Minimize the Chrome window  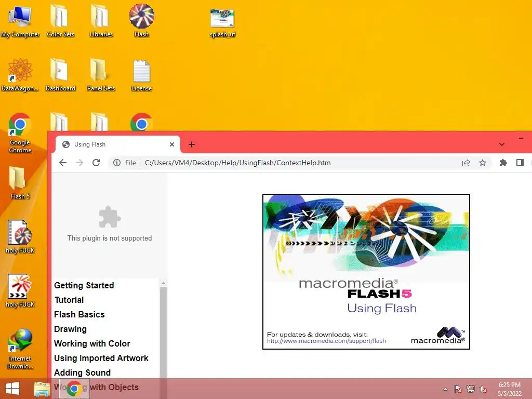click(521, 138)
